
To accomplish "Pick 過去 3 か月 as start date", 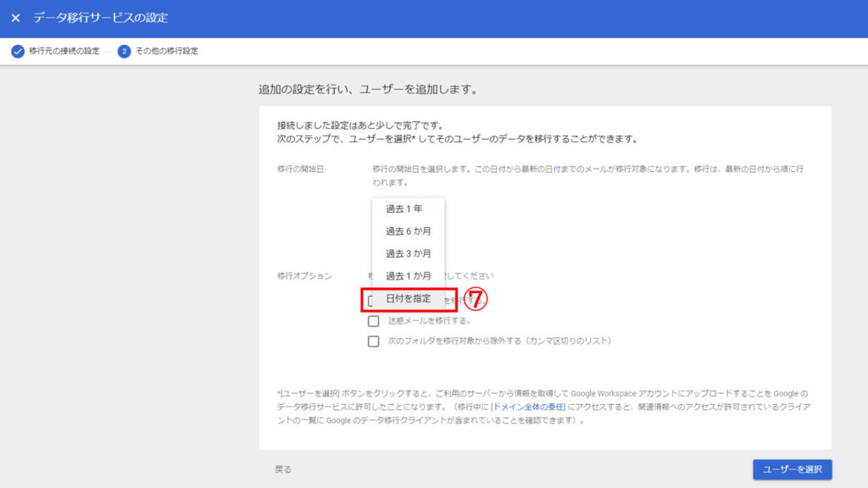I will pos(408,253).
